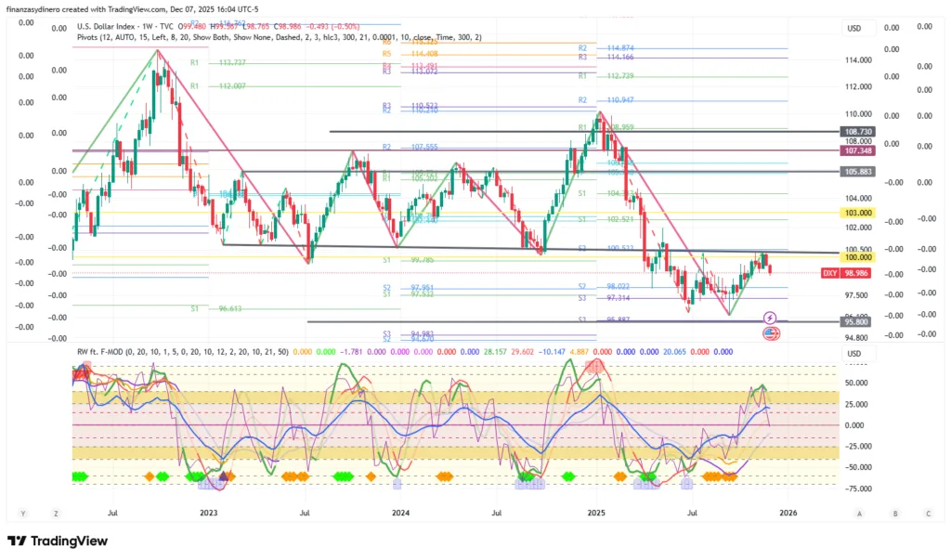Open the USD currency selector above price axis
The image size is (951, 560).
[x=854, y=29]
